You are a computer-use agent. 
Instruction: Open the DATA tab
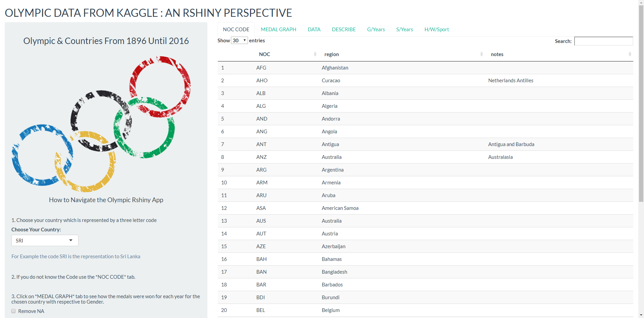[x=314, y=30]
